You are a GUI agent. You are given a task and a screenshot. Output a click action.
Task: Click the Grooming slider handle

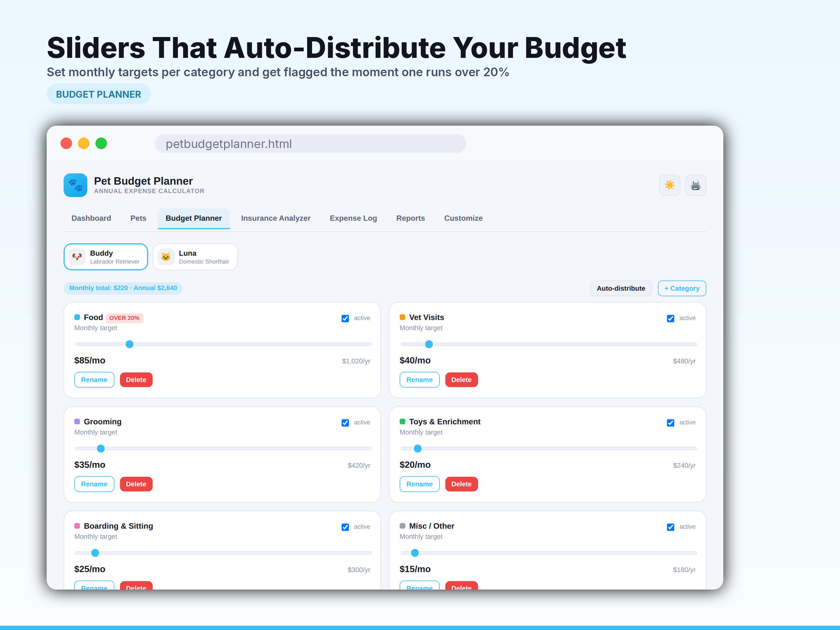(x=100, y=449)
